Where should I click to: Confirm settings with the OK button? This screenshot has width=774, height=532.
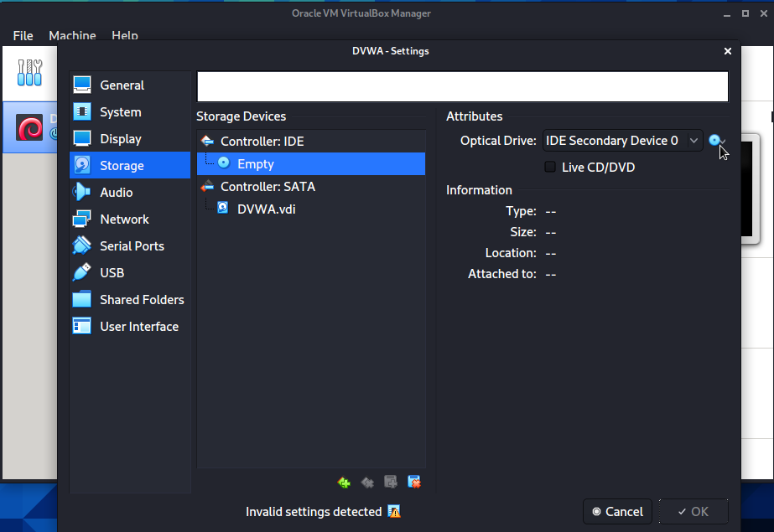tap(693, 512)
